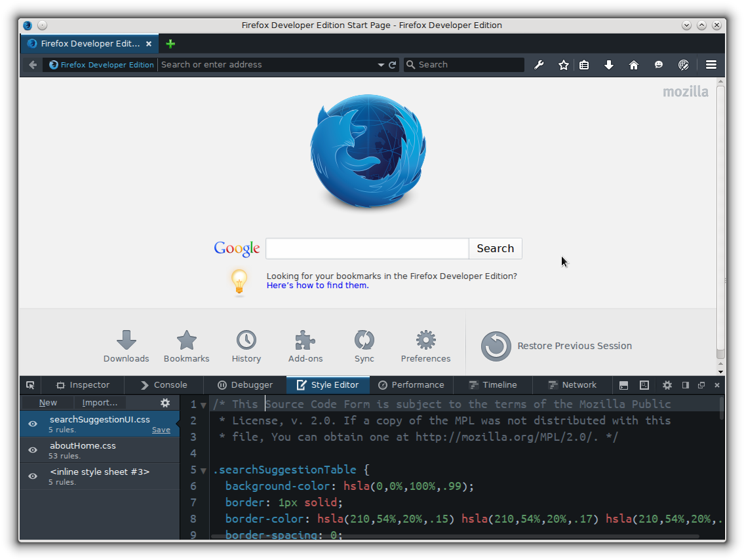
Task: Focus the Google search input field
Action: click(x=367, y=248)
